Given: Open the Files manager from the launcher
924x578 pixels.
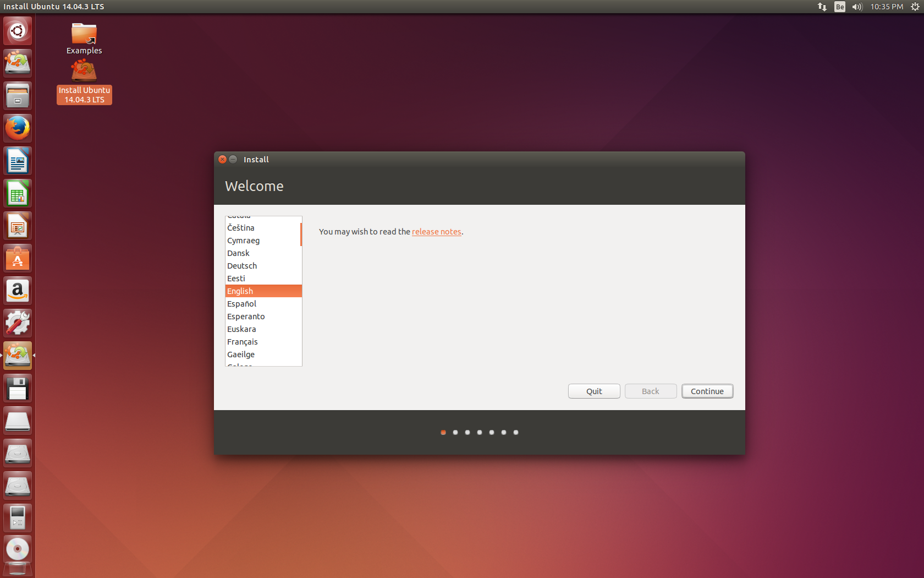Looking at the screenshot, I should tap(18, 96).
